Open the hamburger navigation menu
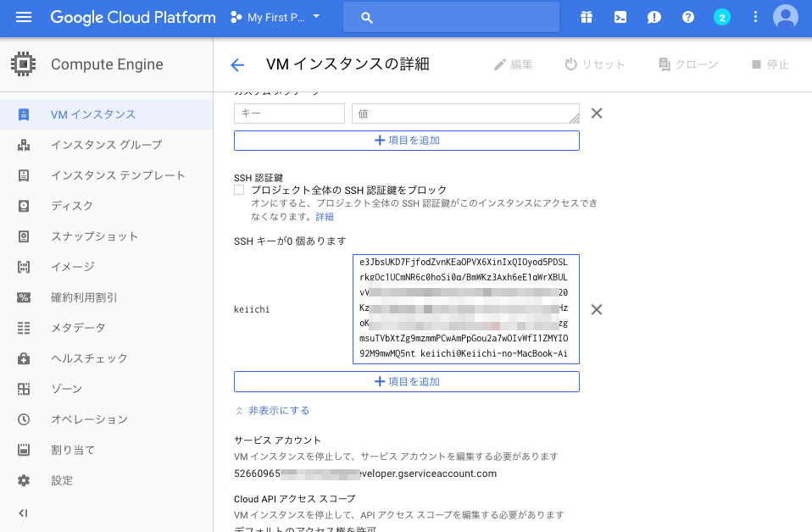The width and height of the screenshot is (812, 532). (x=23, y=17)
